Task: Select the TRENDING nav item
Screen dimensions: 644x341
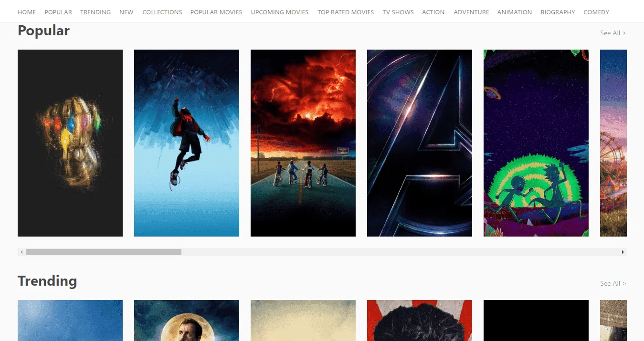Action: click(x=95, y=12)
